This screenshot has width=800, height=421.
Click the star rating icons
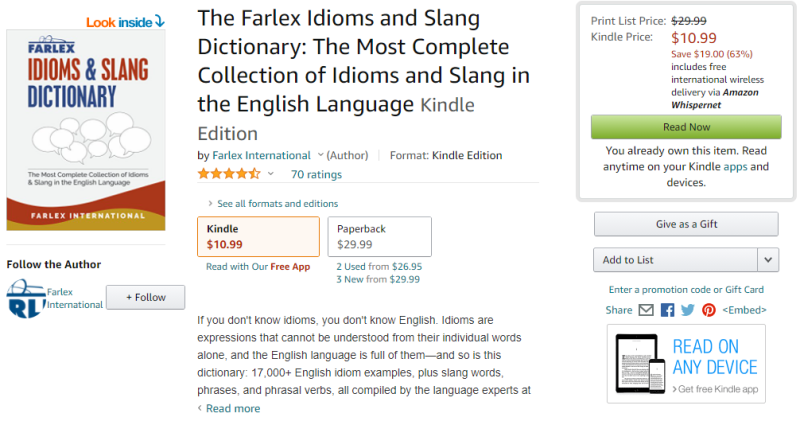point(228,174)
